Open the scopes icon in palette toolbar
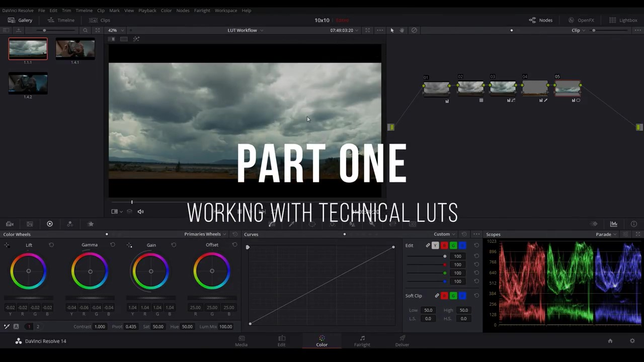Viewport: 644px width, 362px height. pos(614,224)
